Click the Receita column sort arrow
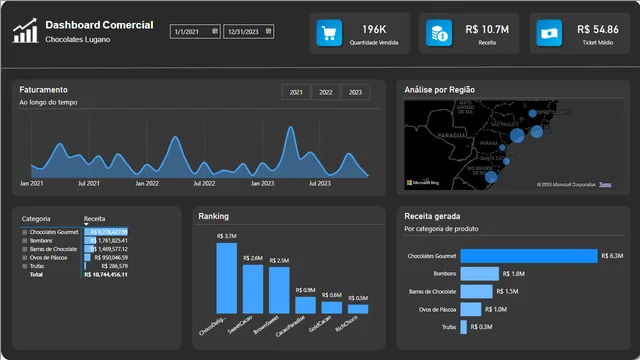640x360 pixels. click(x=86, y=224)
